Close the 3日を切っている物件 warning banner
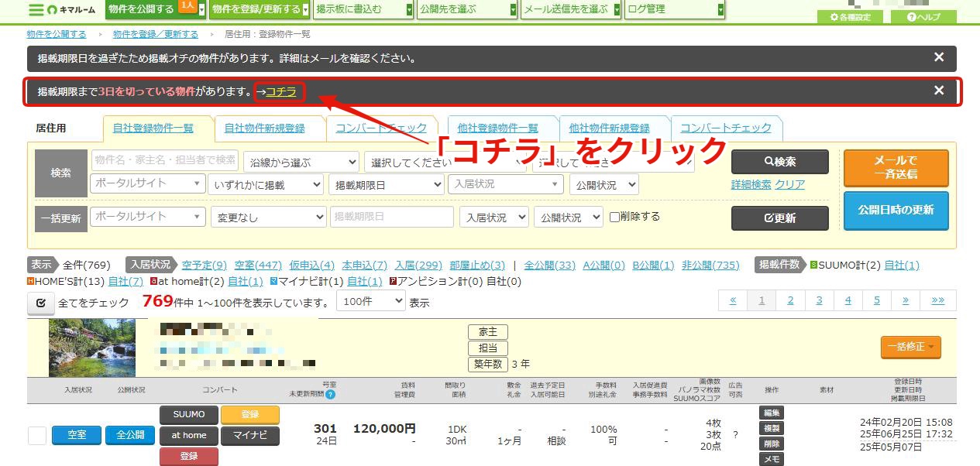Screen dimensions: 980x466 (x=939, y=91)
